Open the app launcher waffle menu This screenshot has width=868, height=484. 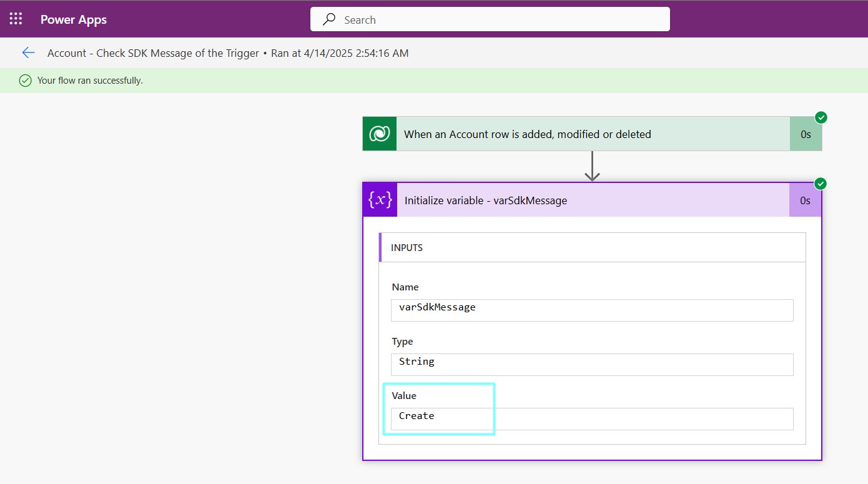pyautogui.click(x=16, y=19)
